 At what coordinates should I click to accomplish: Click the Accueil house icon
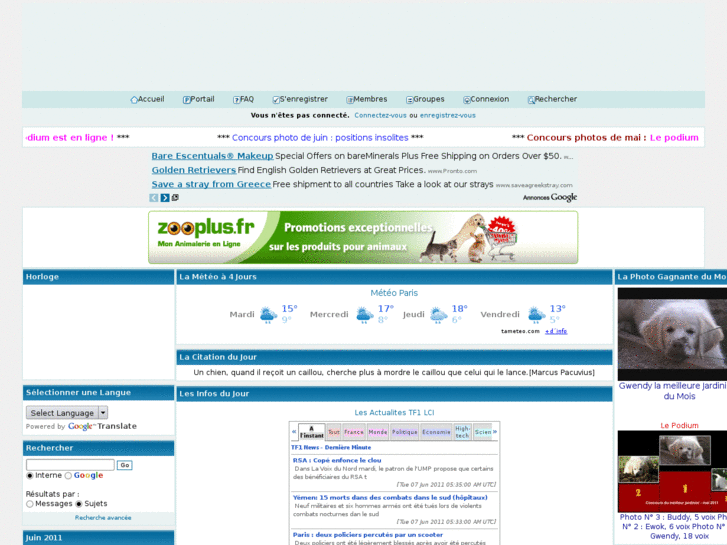(134, 100)
